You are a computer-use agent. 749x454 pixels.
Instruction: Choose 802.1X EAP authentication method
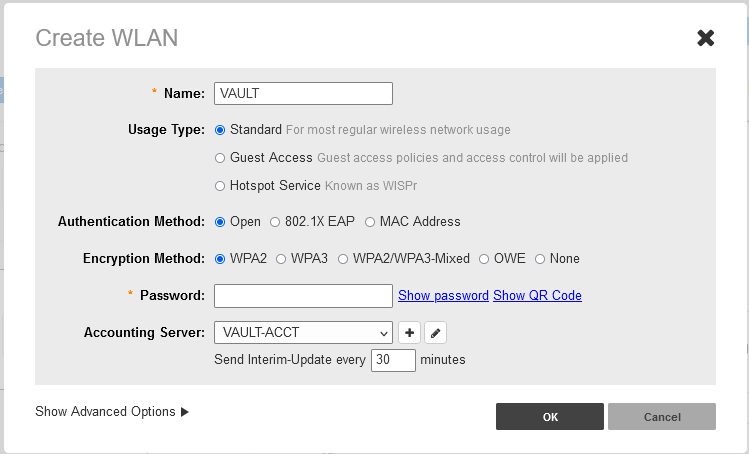(275, 222)
